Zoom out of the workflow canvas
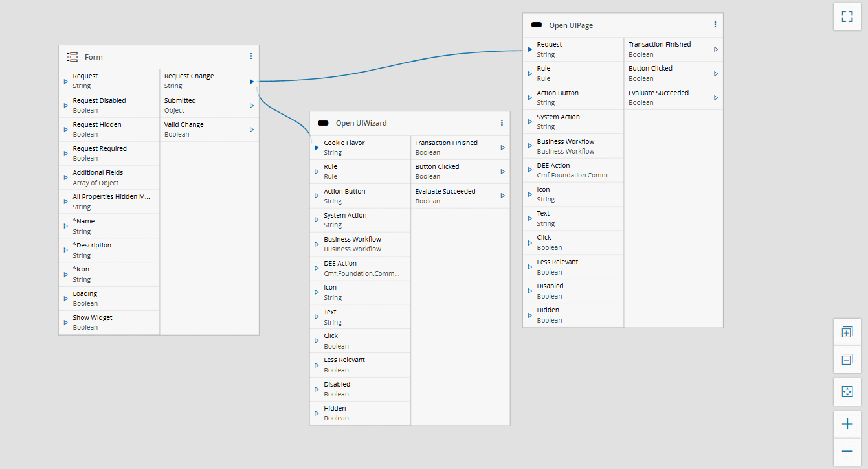868x469 pixels. click(847, 451)
